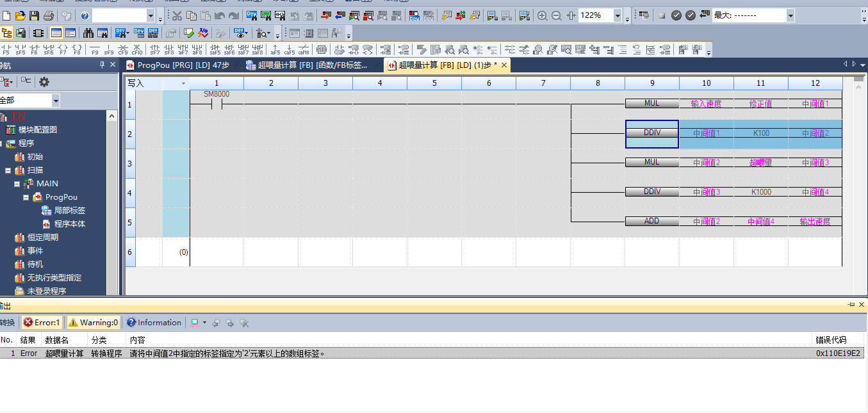Open the 122% zoom level dropdown
The height and width of the screenshot is (413, 868).
(x=618, y=15)
